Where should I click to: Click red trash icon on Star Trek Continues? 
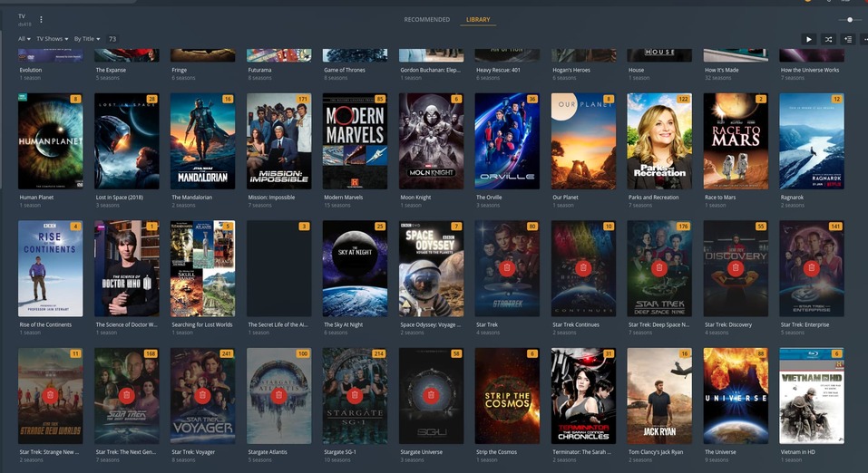click(x=583, y=268)
